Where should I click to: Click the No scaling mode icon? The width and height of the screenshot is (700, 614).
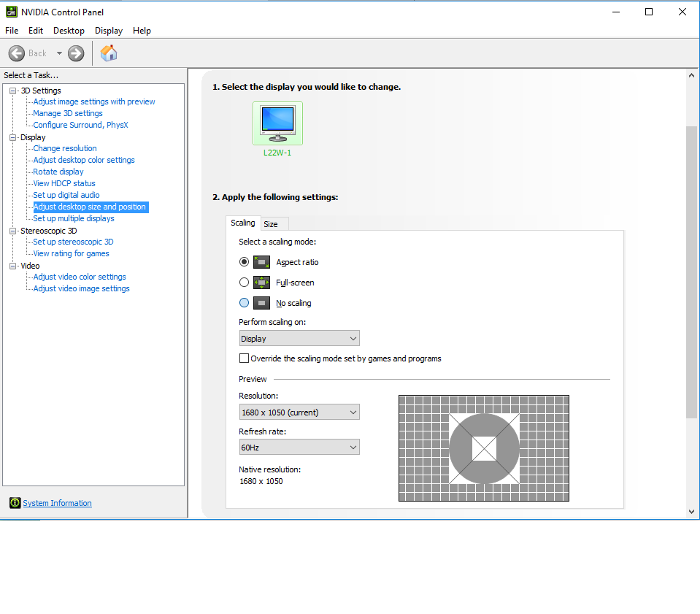click(261, 303)
